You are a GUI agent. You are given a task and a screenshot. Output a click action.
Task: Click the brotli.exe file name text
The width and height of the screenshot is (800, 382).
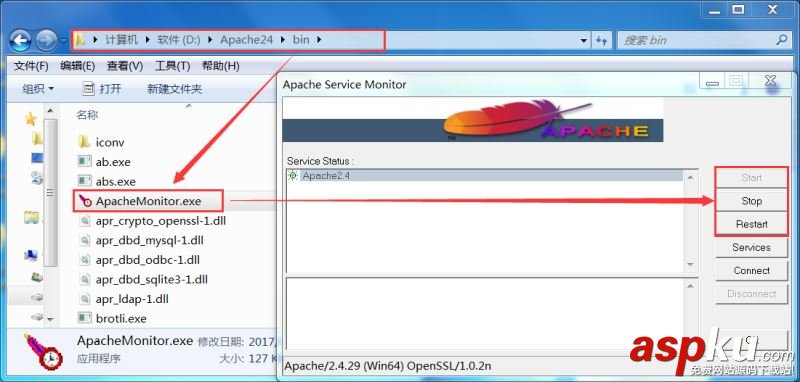[121, 319]
